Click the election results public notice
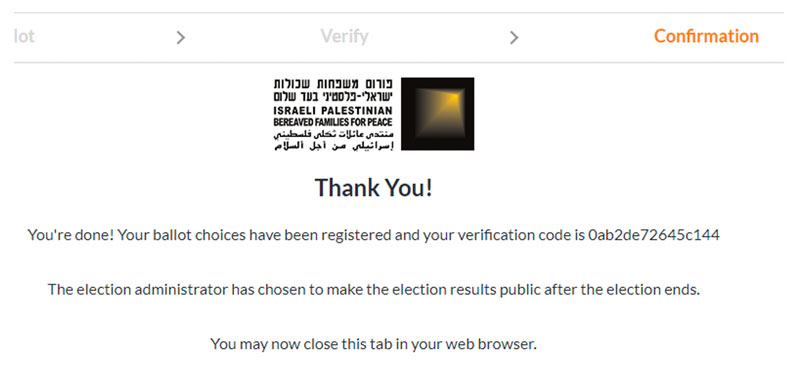The width and height of the screenshot is (800, 370). (373, 290)
